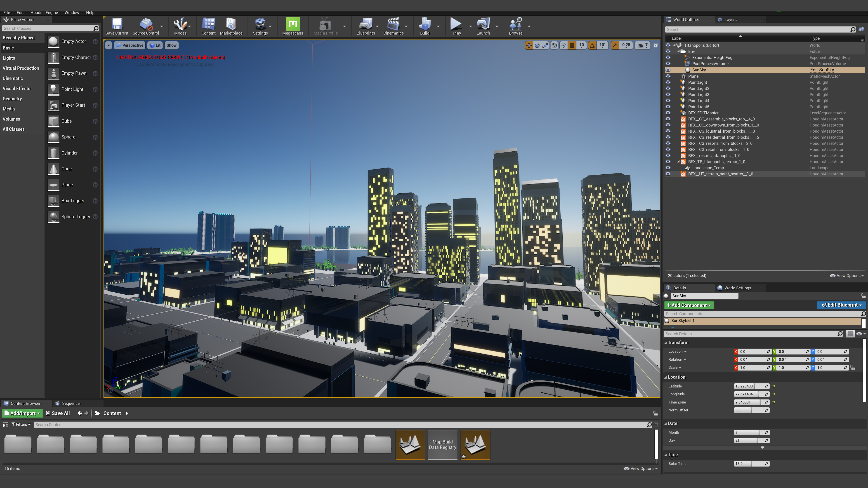Toggle visibility of RFX-EDITMaster
Screen dimensions: 868x488
668,113
